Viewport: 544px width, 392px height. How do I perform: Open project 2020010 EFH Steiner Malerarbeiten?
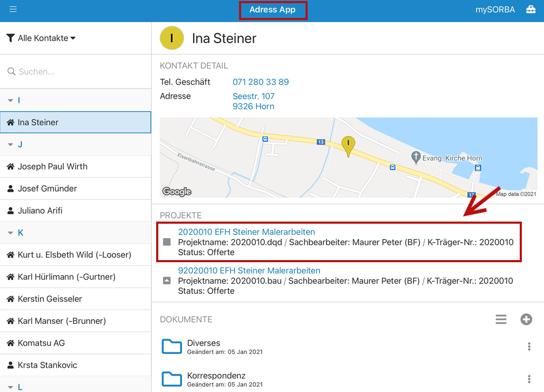246,232
